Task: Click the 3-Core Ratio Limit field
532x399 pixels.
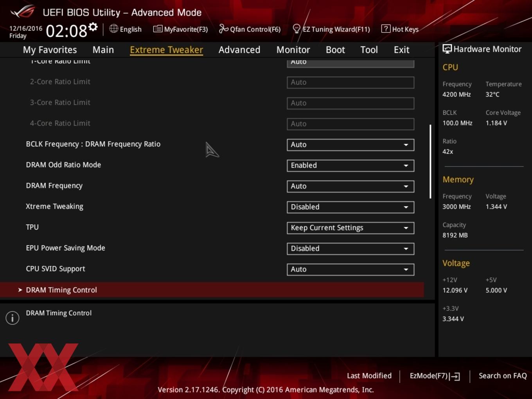Action: 350,103
